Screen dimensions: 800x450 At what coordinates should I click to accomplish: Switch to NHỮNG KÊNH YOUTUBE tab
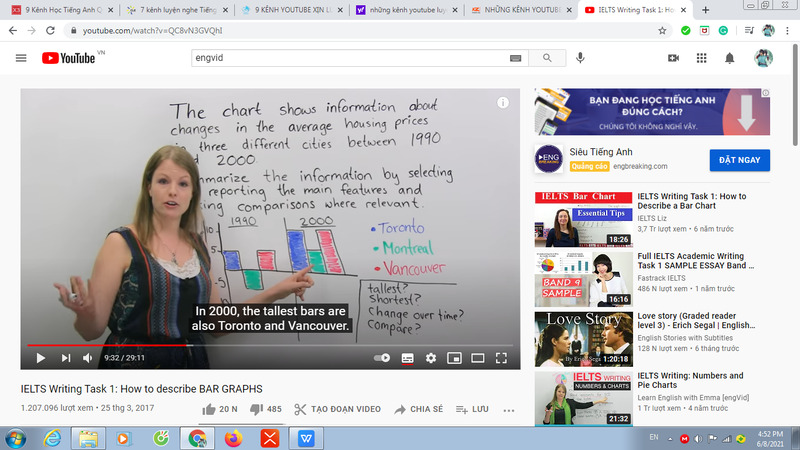522,10
